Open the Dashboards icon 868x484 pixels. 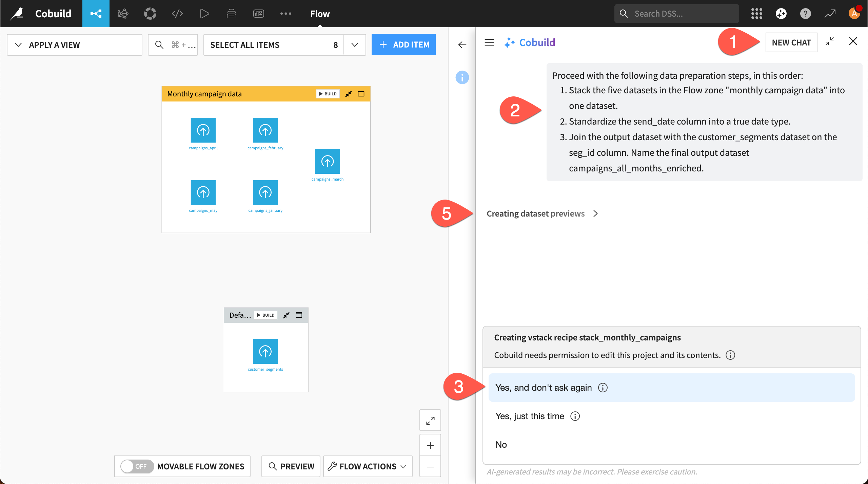258,14
